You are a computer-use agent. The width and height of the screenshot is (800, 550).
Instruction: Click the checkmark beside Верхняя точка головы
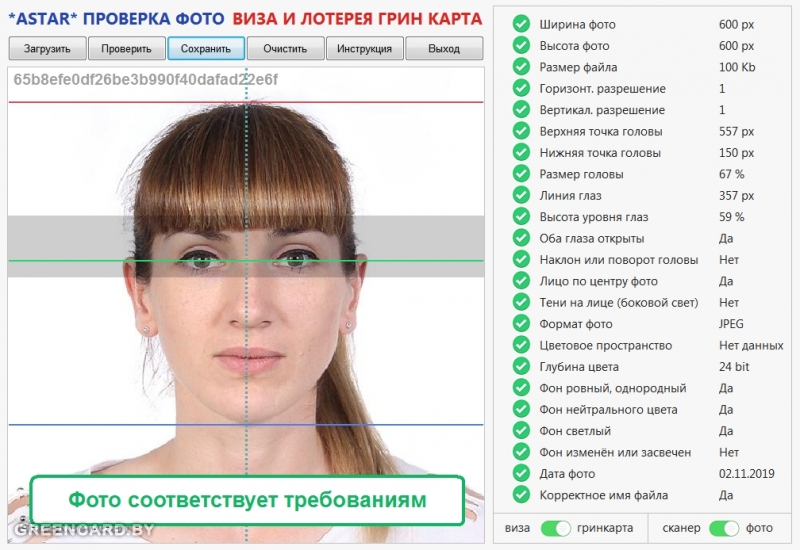tap(521, 131)
